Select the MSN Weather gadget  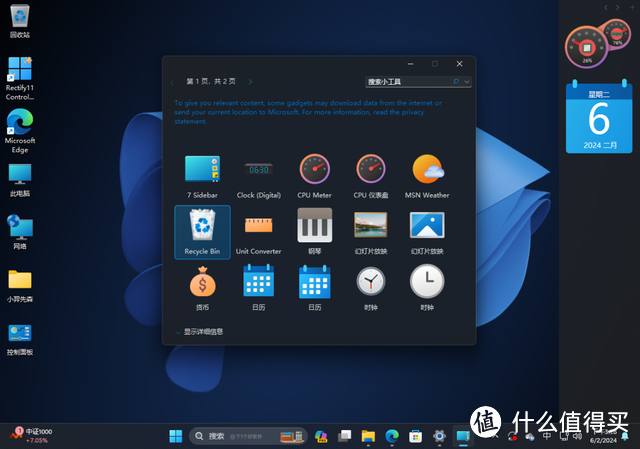point(427,176)
